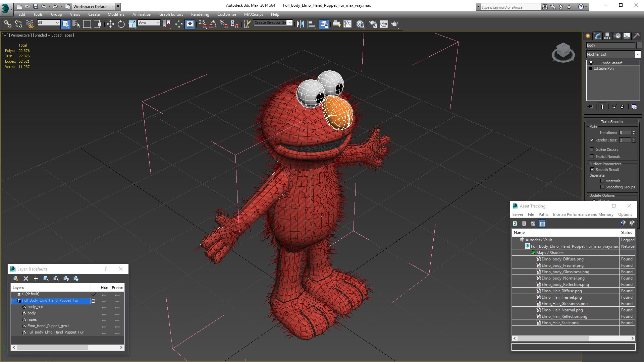Screen dimensions: 644x362
Task: Choose Rectangular Selection Region tool
Action: point(87,24)
